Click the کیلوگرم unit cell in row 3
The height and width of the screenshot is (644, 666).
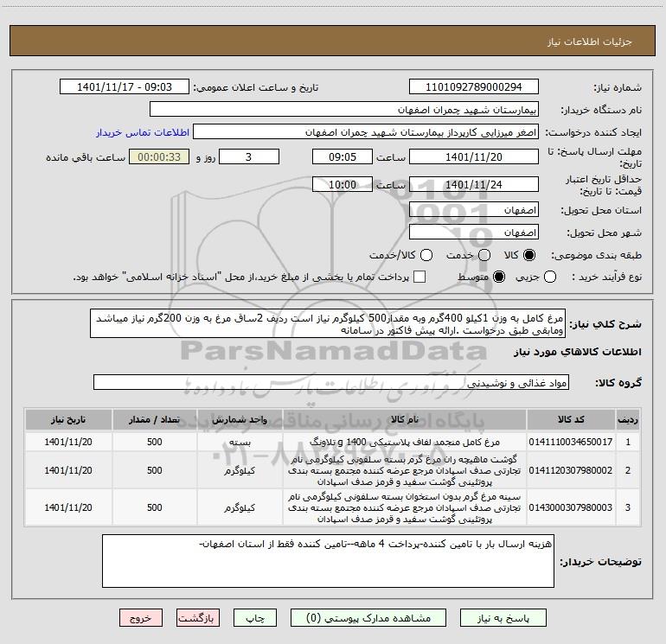[x=240, y=507]
